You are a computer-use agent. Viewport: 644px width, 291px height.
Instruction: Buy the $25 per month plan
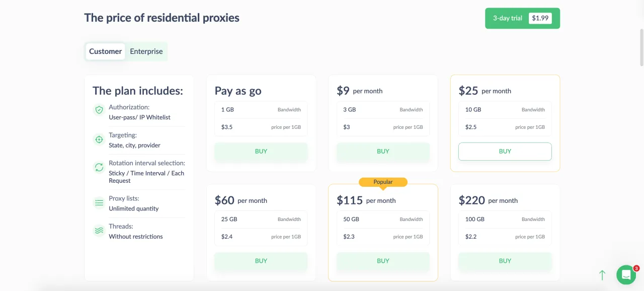click(x=505, y=152)
